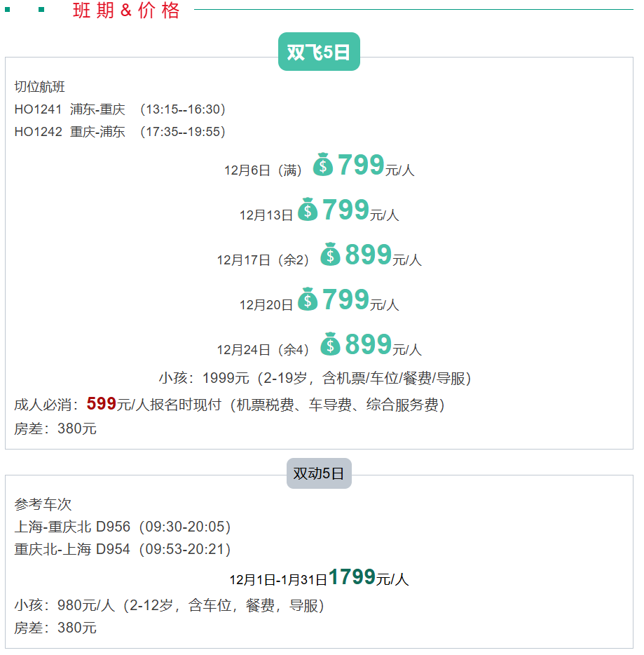Screen dimensions: 644x655
Task: Click the 1799 price for 双动5日
Action: click(352, 577)
